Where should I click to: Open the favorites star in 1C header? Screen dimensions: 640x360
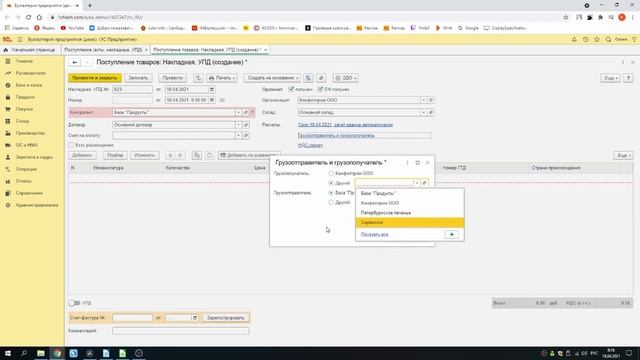pos(597,40)
